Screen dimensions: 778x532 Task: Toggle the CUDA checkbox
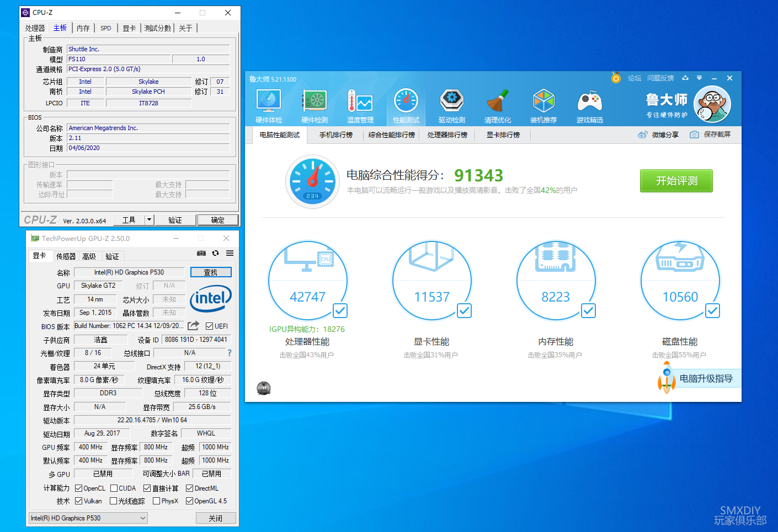[114, 488]
